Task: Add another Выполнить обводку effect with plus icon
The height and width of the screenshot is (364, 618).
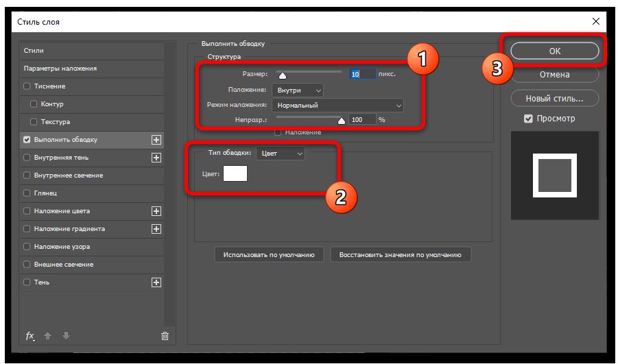Action: click(156, 140)
